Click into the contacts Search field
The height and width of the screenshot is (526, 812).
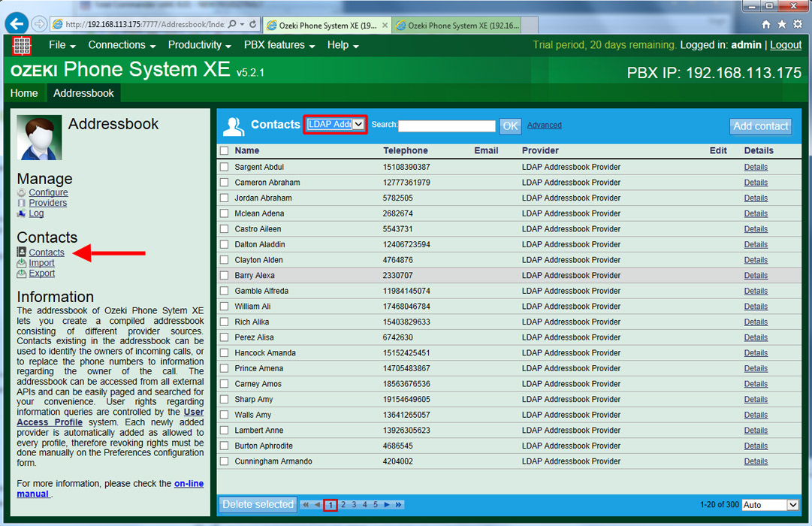tap(447, 126)
